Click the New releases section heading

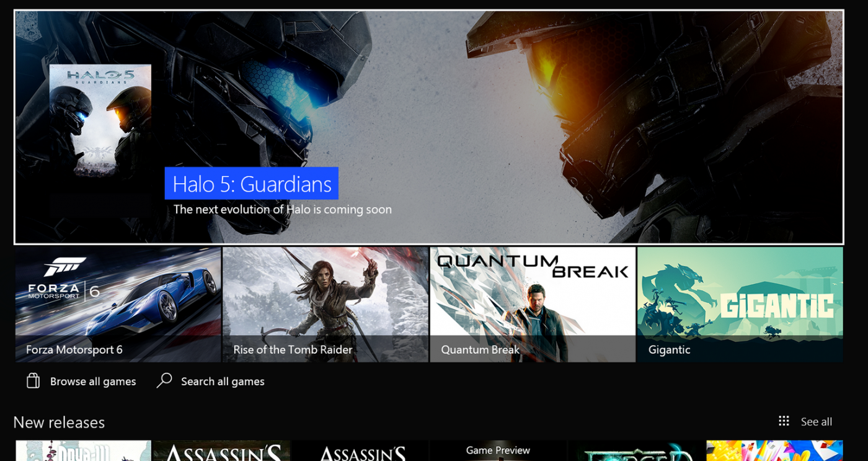(x=60, y=422)
